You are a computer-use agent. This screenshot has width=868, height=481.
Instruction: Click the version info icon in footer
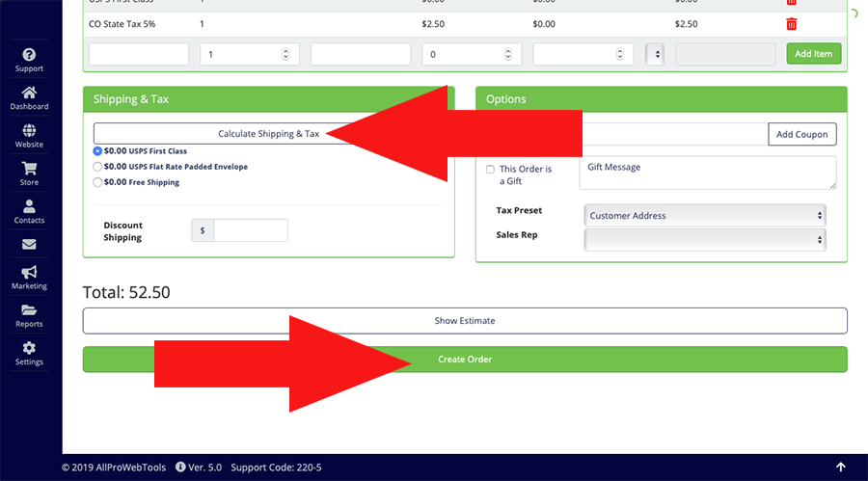pos(180,468)
